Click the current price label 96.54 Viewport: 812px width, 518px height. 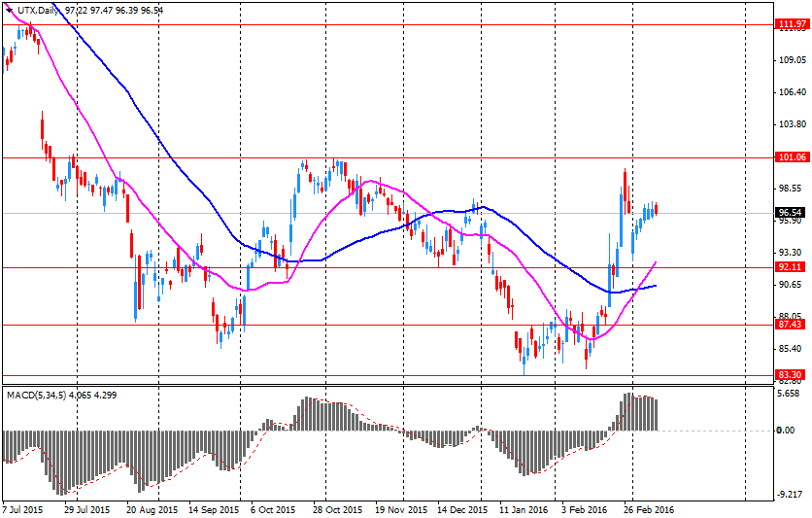coord(791,213)
